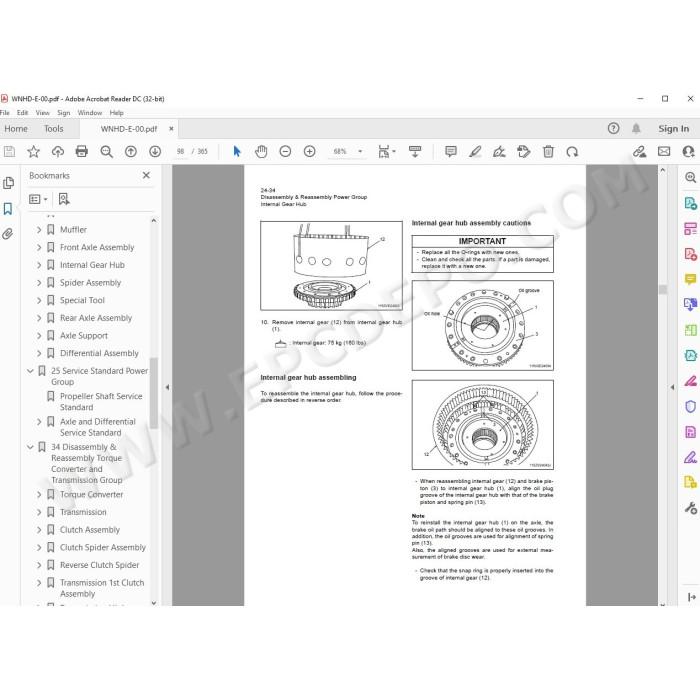The width and height of the screenshot is (700, 700).
Task: Zoom out with the minus icon
Action: (x=285, y=152)
